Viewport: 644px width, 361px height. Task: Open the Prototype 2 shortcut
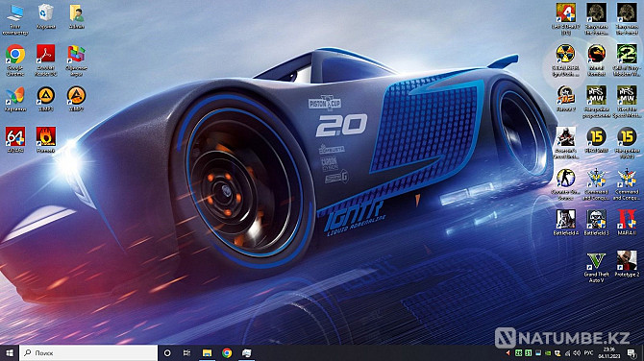click(x=627, y=264)
